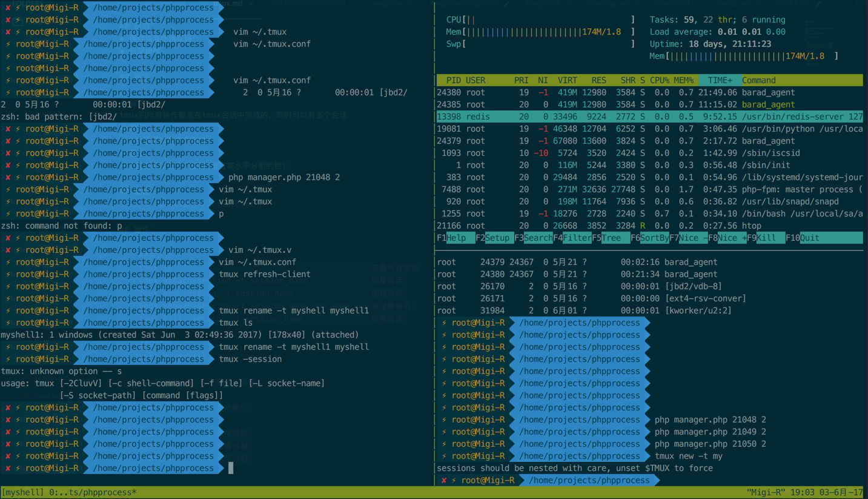
Task: Click the NI column header in htop
Action: point(543,80)
